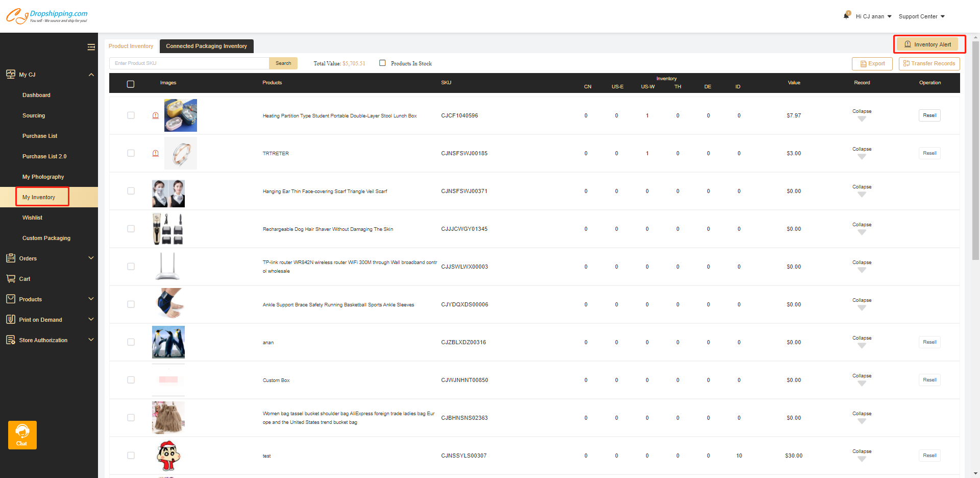Click the alert icon beside Lunch Box product

[x=156, y=115]
